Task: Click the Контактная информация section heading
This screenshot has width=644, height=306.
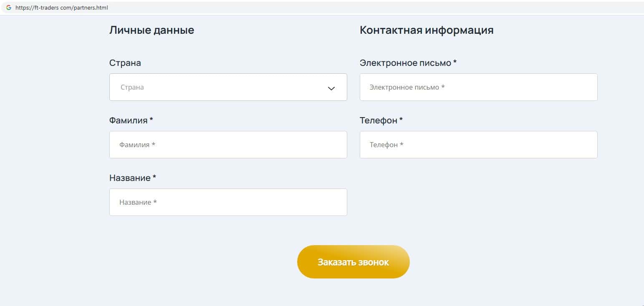Action: (426, 30)
